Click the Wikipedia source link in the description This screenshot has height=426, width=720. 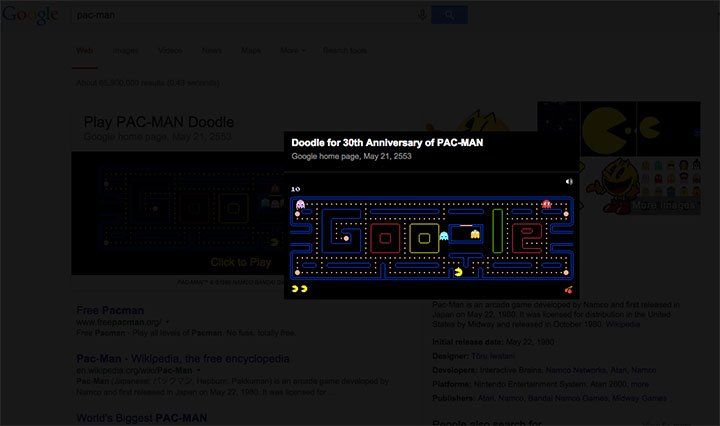pos(623,324)
